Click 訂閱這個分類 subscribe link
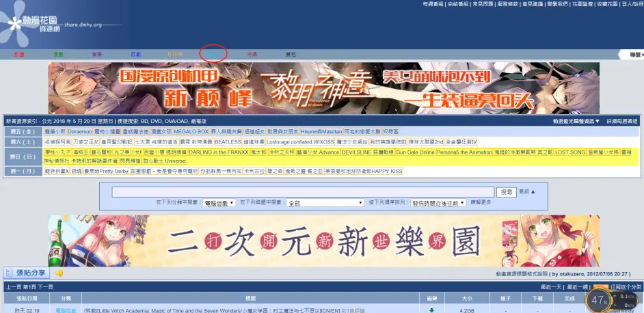 (626, 287)
